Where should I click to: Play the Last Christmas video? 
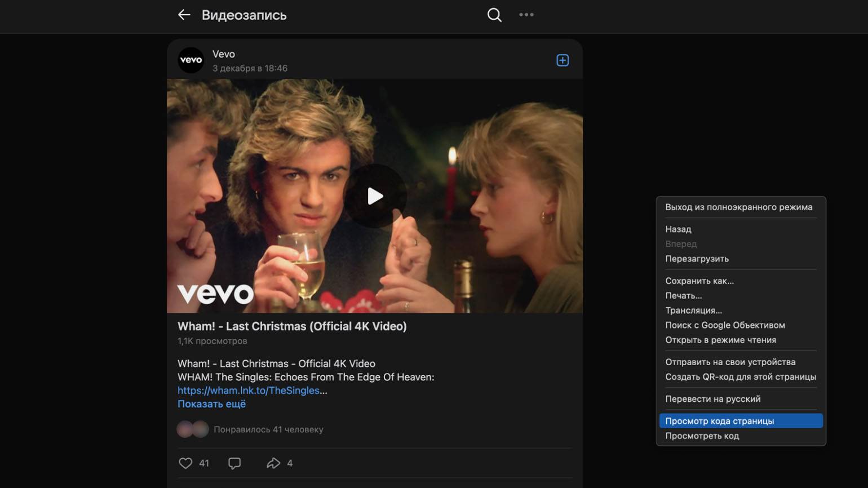(x=375, y=196)
